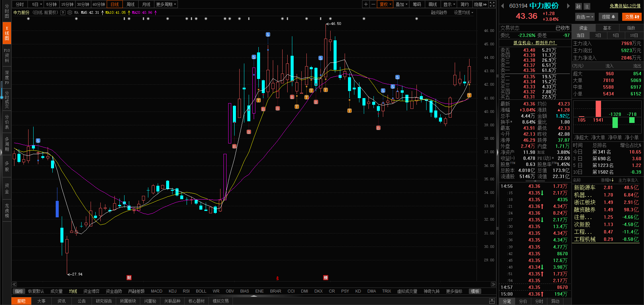Click the 注 registration badge
Image resolution: width=644 pixels, height=305 pixels.
586,6
